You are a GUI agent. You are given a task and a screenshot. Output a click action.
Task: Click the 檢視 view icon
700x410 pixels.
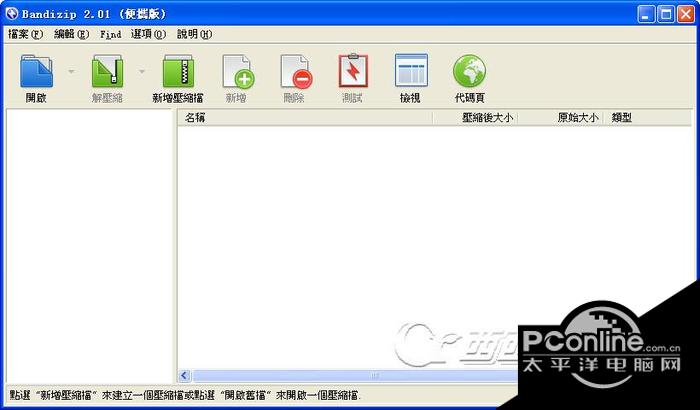411,70
